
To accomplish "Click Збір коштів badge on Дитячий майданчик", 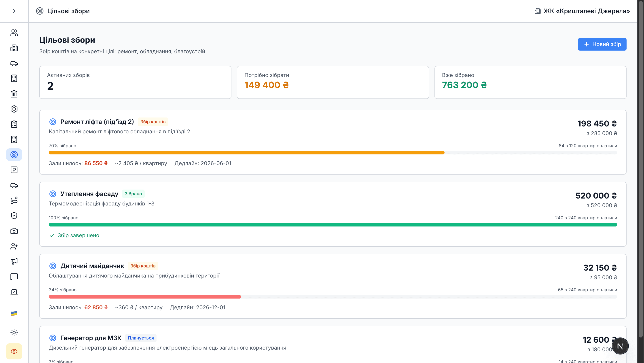I will click(x=143, y=266).
